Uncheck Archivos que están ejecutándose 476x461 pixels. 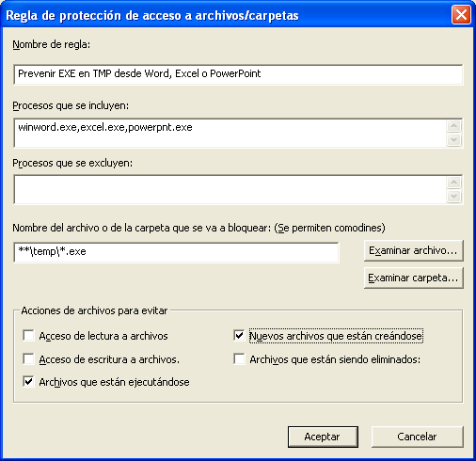(x=28, y=382)
